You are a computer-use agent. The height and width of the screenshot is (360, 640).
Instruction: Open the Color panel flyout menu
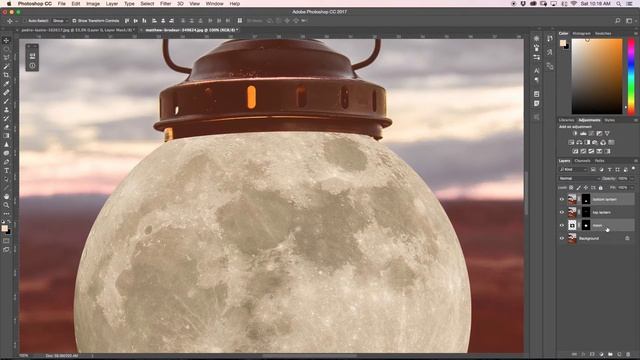tap(636, 33)
